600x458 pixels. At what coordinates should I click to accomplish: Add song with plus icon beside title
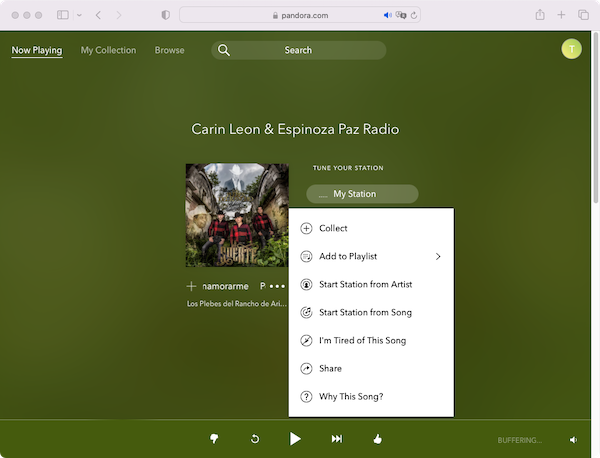[x=191, y=286]
